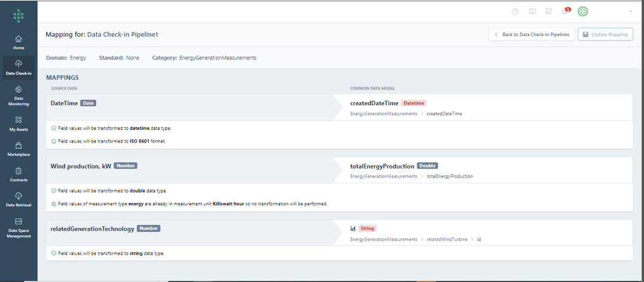Viewport: 644px width, 282px height.
Task: Show notifications via the bell icon
Action: [x=565, y=11]
